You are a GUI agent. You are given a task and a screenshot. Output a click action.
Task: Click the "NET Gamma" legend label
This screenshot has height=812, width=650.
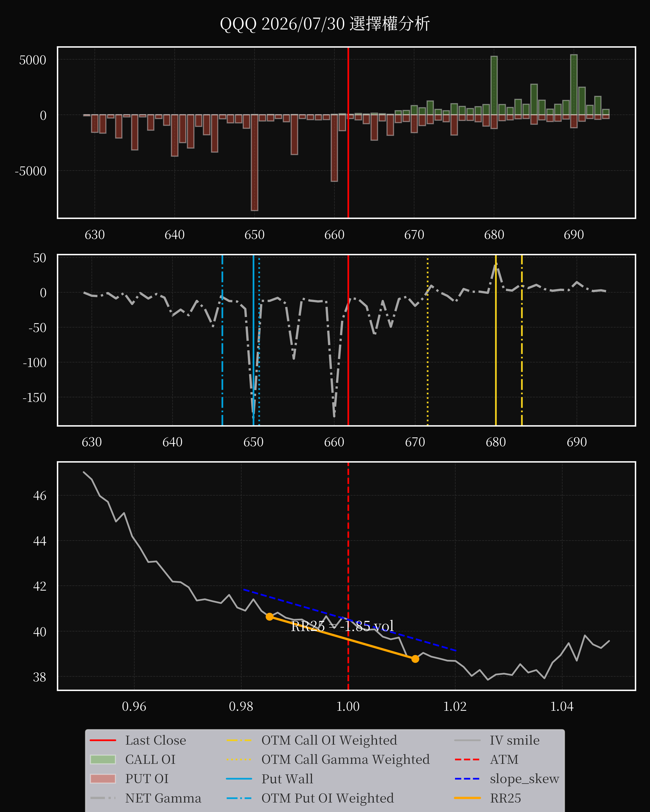coord(163,798)
